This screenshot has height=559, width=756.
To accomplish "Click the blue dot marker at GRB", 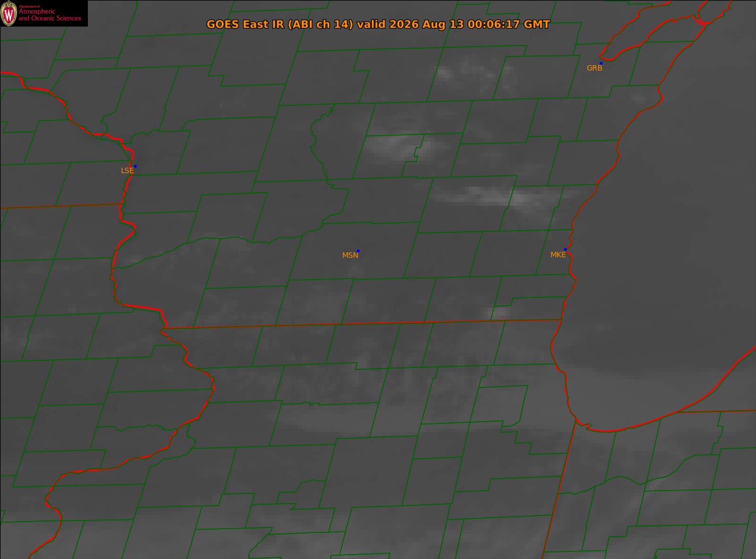I will coord(601,63).
